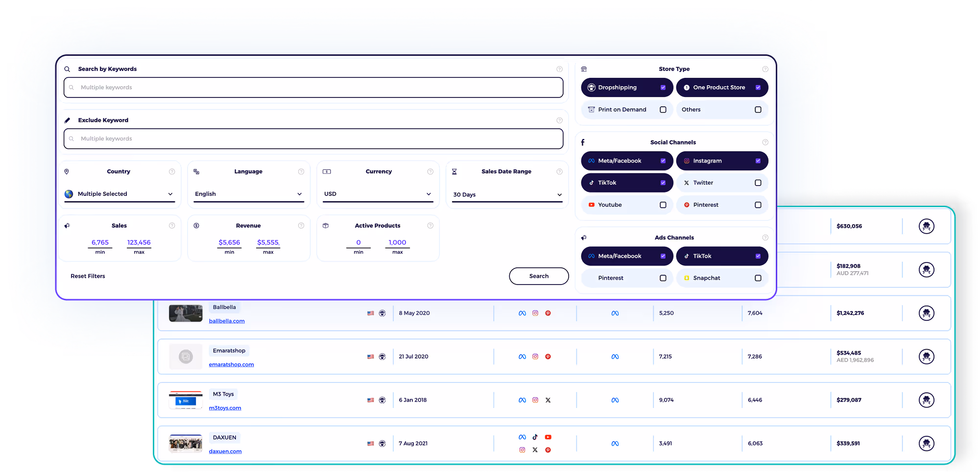The height and width of the screenshot is (476, 980).
Task: Open the Country Multiple Selected dropdown
Action: 120,194
